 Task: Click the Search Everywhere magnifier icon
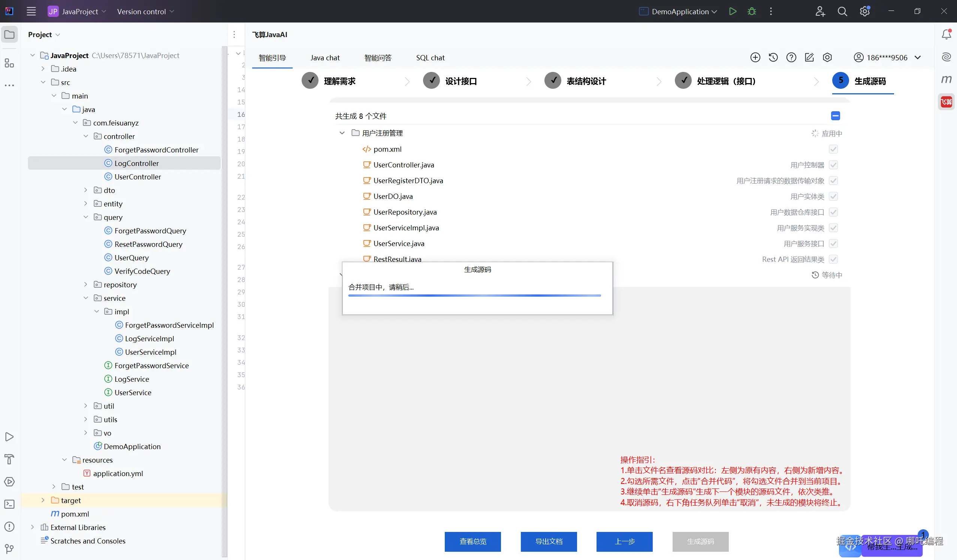842,11
